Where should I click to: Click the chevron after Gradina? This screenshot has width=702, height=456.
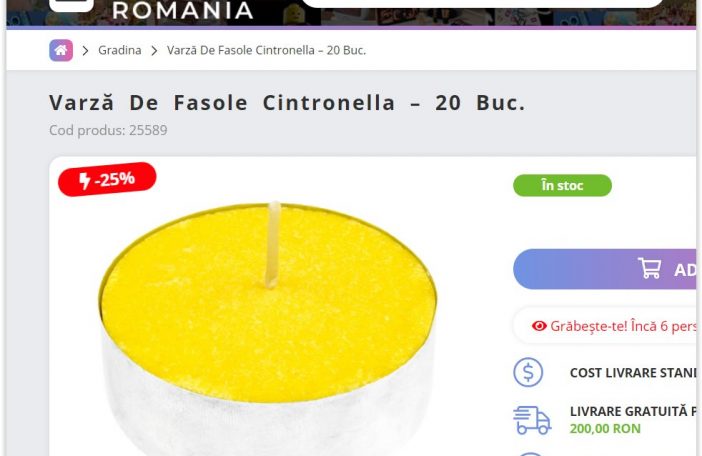coord(154,51)
